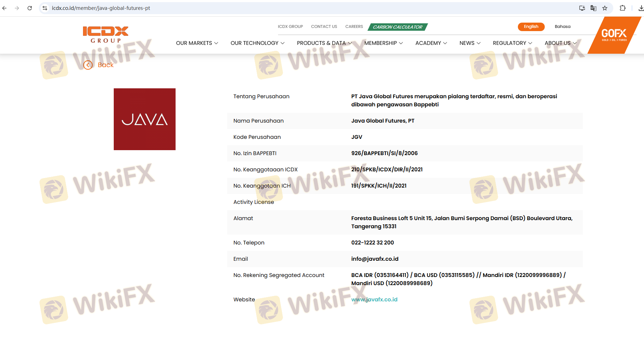Click the red JAVA company logo

(144, 119)
